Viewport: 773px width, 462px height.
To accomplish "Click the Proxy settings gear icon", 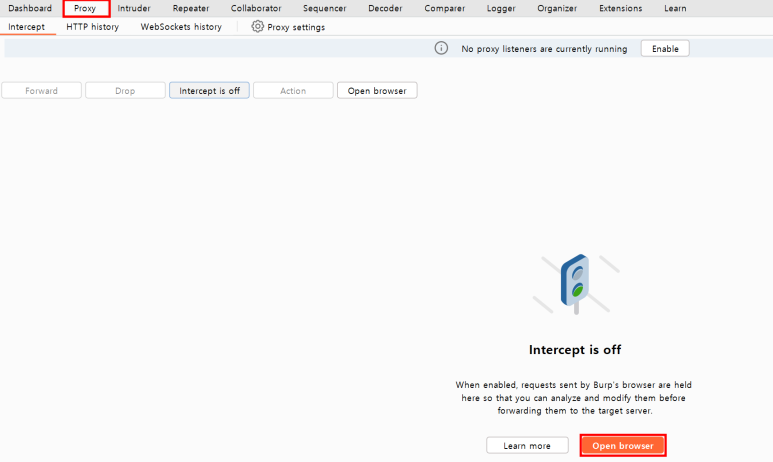I will [x=257, y=27].
